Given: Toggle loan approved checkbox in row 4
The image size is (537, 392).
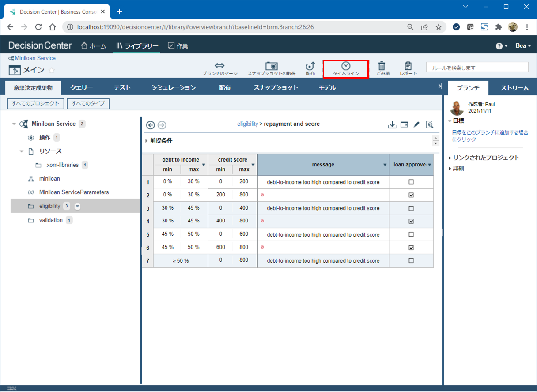Looking at the screenshot, I should (x=411, y=221).
